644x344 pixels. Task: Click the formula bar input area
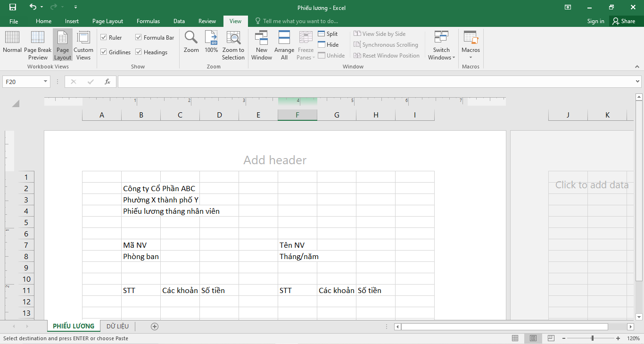pos(375,82)
